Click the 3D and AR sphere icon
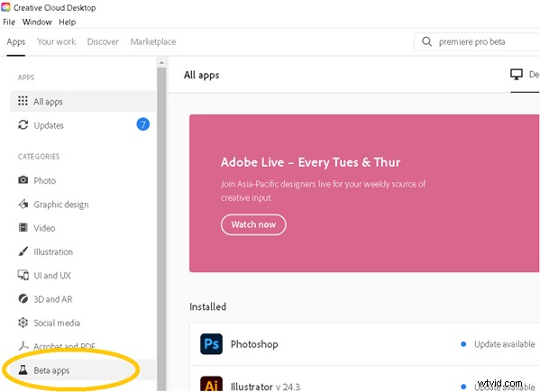This screenshot has height=392, width=540. click(x=23, y=299)
